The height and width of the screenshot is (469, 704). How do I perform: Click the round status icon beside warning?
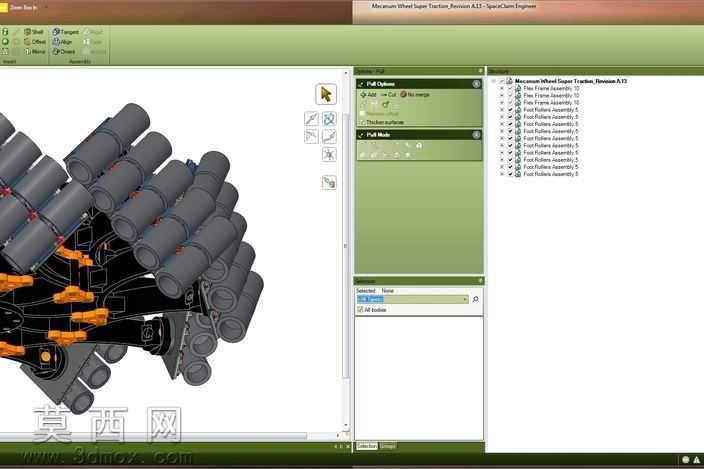click(686, 460)
